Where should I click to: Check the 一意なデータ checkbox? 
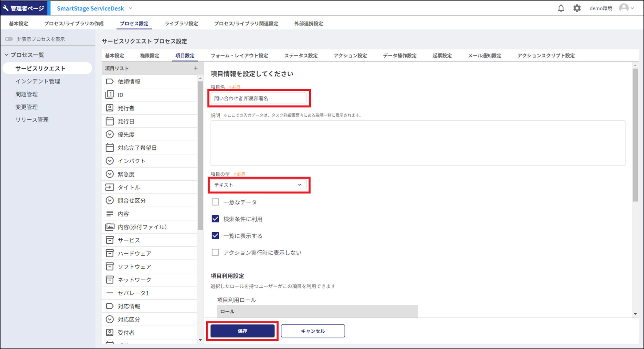(x=215, y=202)
